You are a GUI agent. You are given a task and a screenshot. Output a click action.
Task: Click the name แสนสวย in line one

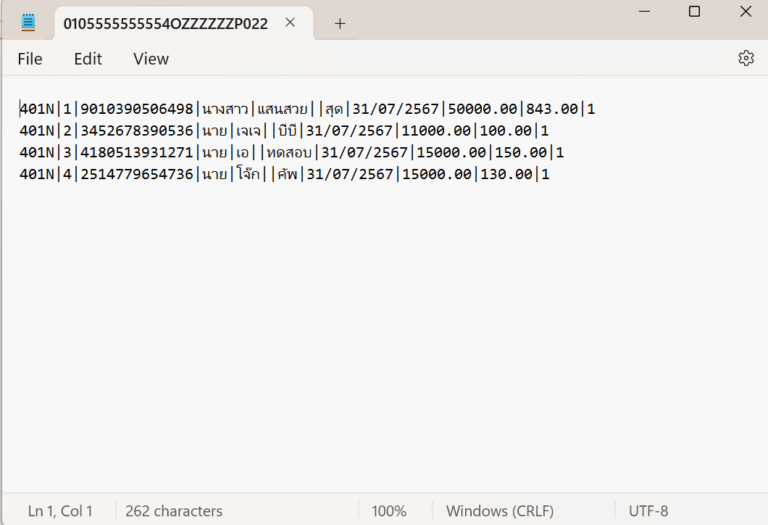point(283,109)
